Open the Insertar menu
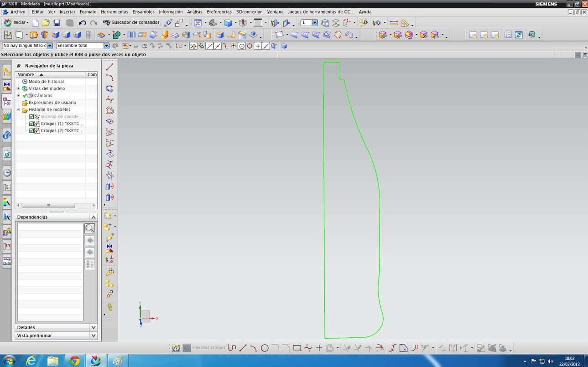Viewport: 588px width, 367px height. click(x=68, y=12)
